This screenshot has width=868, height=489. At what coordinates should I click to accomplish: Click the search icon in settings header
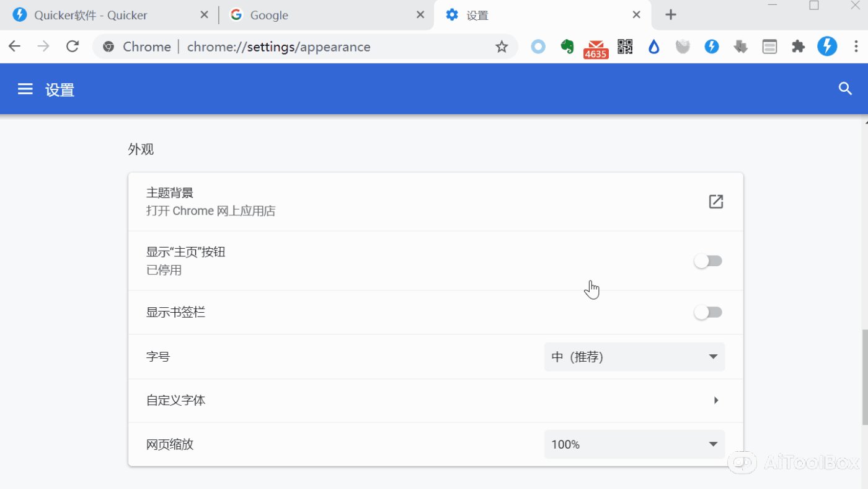click(x=845, y=89)
